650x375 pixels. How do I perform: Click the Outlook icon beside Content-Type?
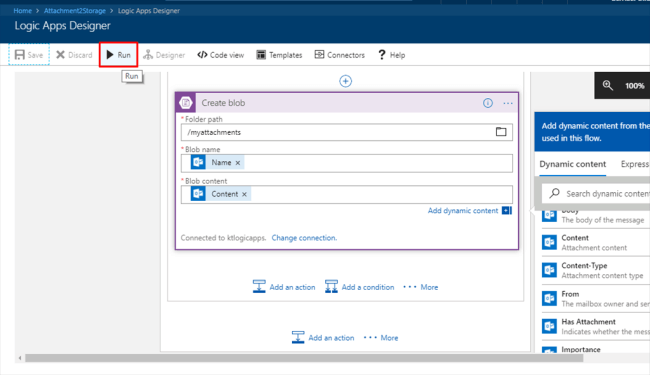(549, 270)
